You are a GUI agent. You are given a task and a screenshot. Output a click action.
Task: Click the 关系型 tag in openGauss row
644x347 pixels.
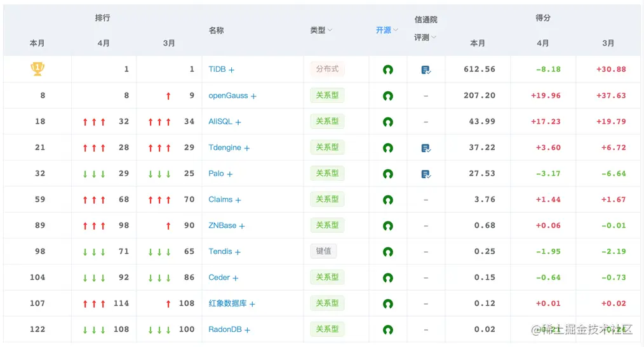tap(327, 95)
